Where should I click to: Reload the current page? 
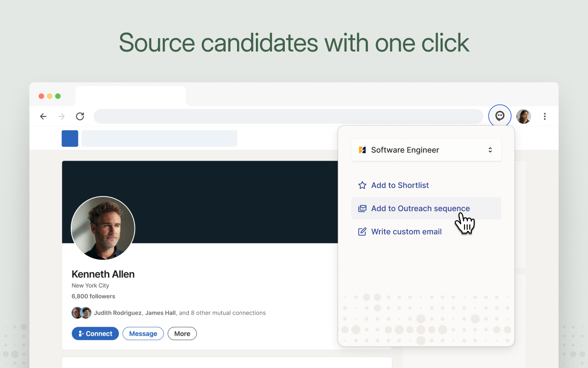(79, 116)
